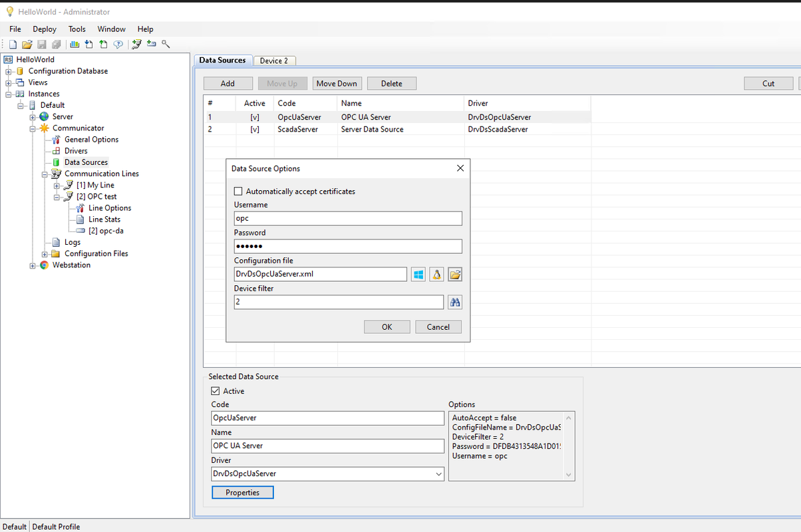The image size is (801, 532).
Task: Click the General Options tools icon
Action: click(x=56, y=140)
